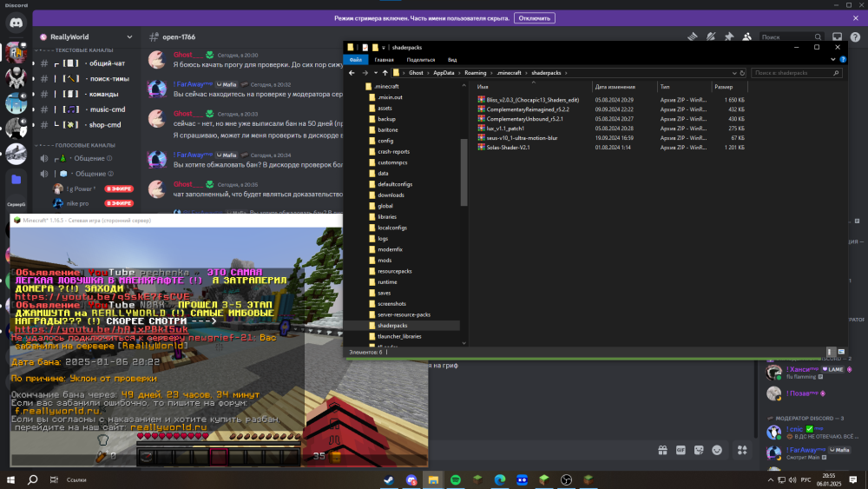Go up one folder in Explorer
The width and height of the screenshot is (868, 489).
385,73
